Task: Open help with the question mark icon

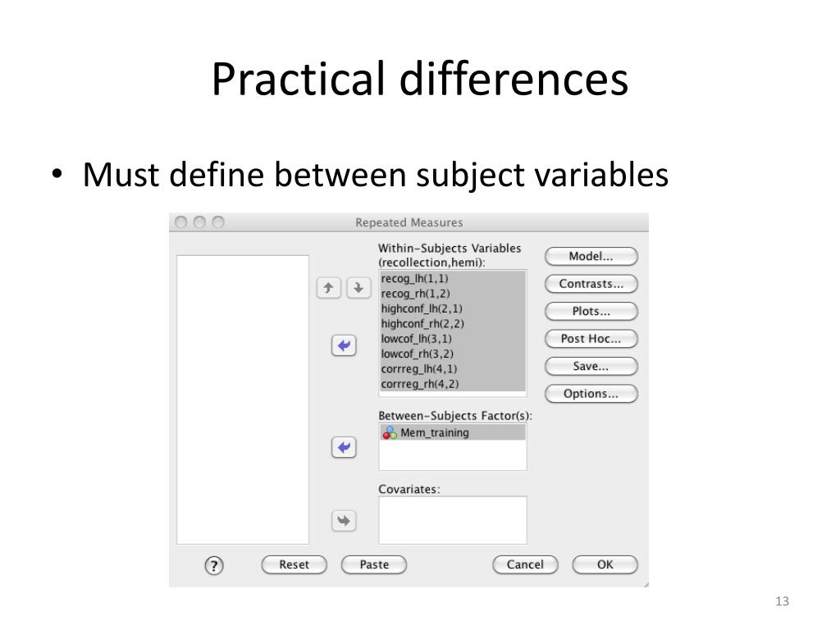Action: 214,565
